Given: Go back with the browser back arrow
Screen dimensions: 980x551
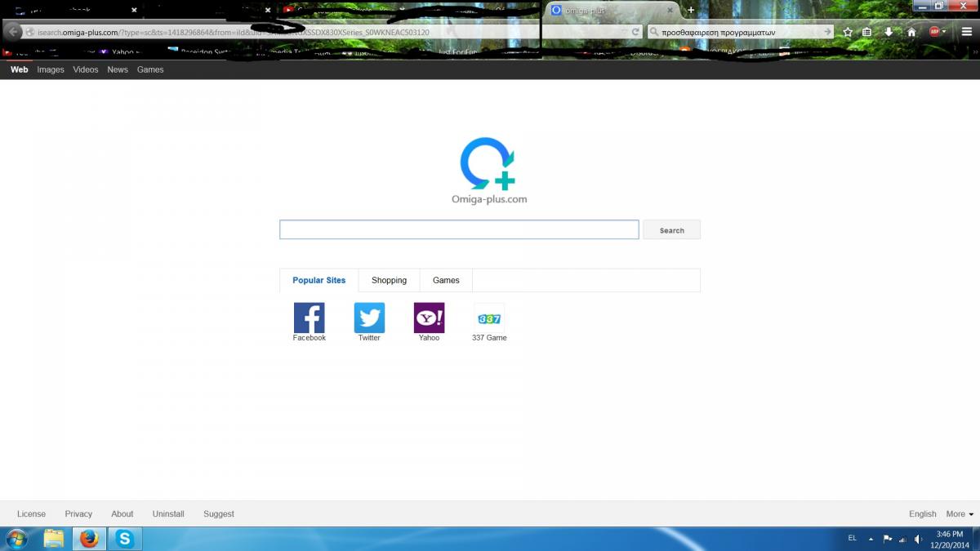Looking at the screenshot, I should tap(13, 32).
